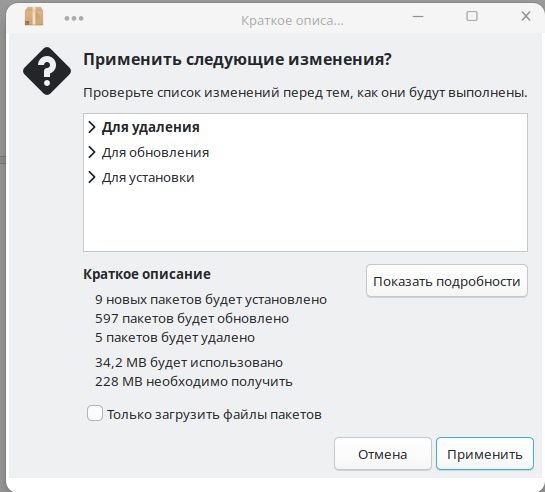The image size is (545, 492).
Task: Expand the chevron beside Для удаления
Action: pos(92,127)
